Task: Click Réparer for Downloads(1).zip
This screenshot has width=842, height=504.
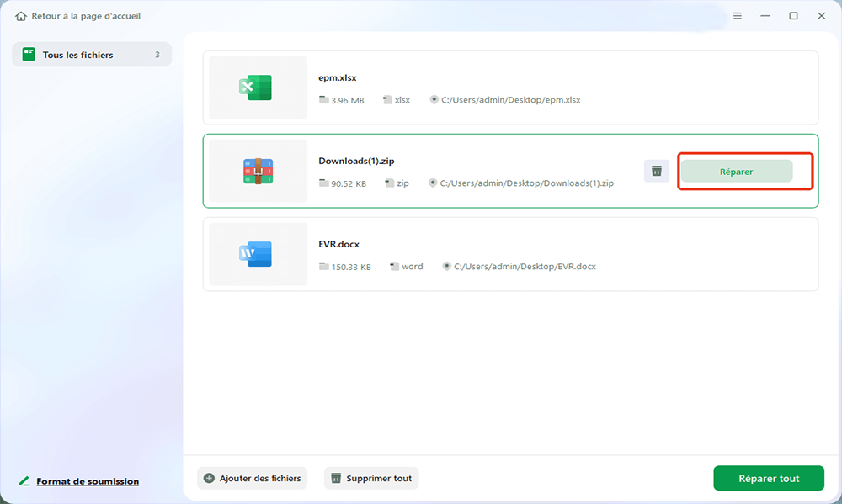Action: [737, 171]
